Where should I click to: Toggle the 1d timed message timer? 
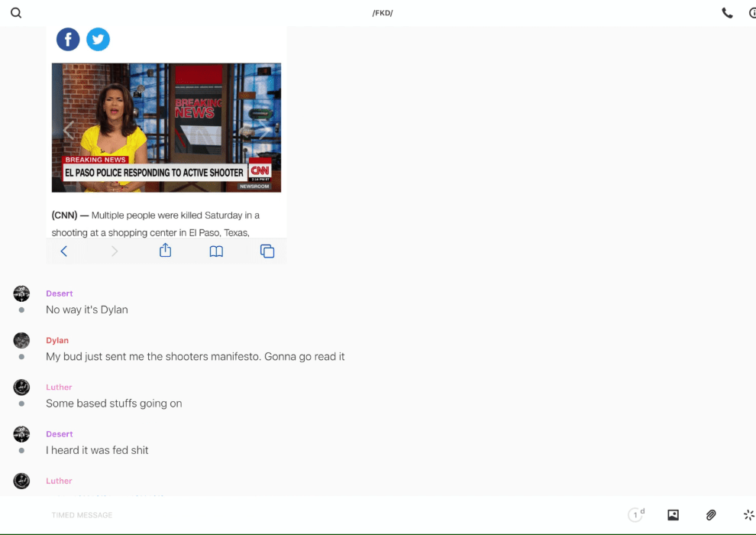[636, 515]
